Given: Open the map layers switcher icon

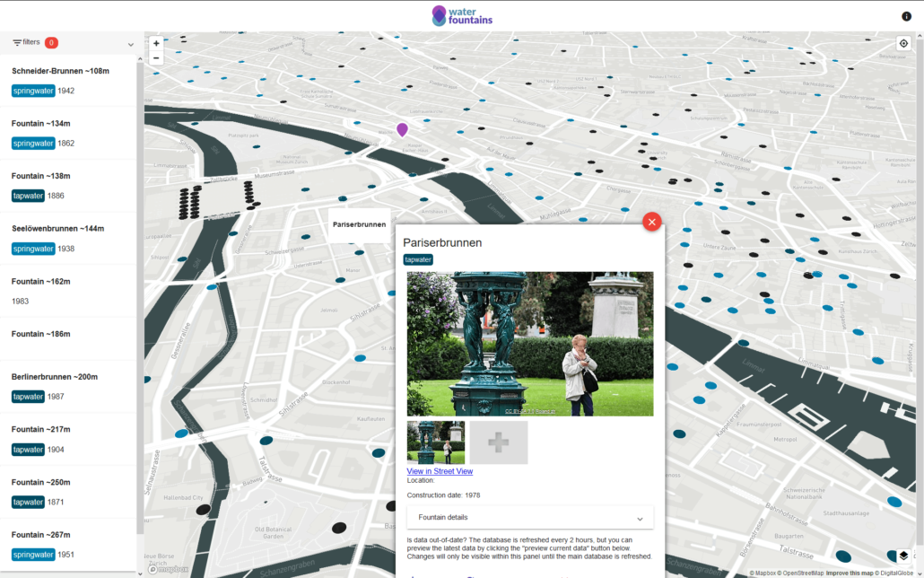Looking at the screenshot, I should click(903, 556).
